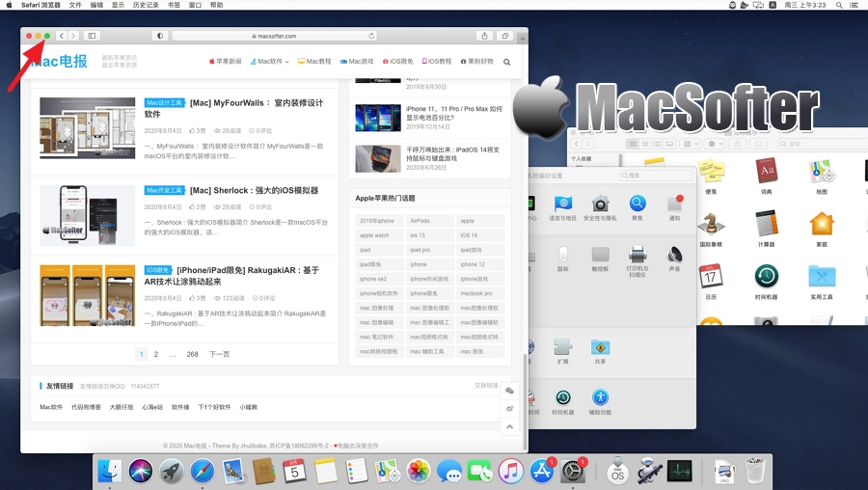
Task: Toggle the Safari sidebar button
Action: pyautogui.click(x=92, y=36)
